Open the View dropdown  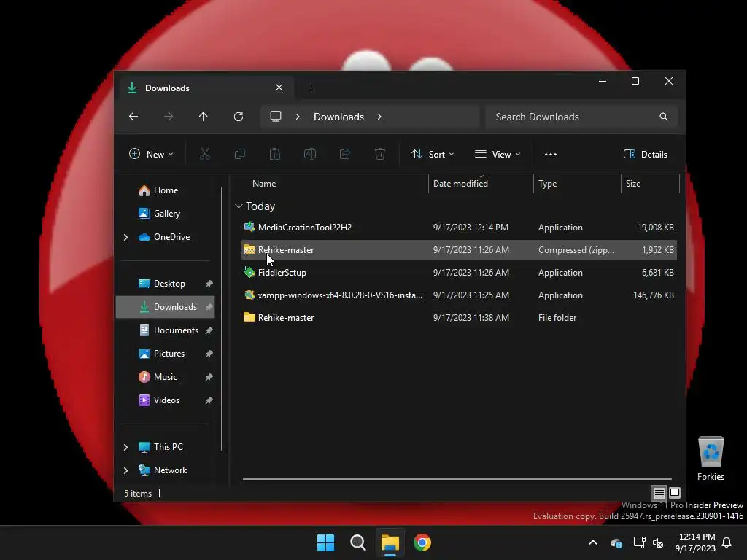pyautogui.click(x=498, y=154)
